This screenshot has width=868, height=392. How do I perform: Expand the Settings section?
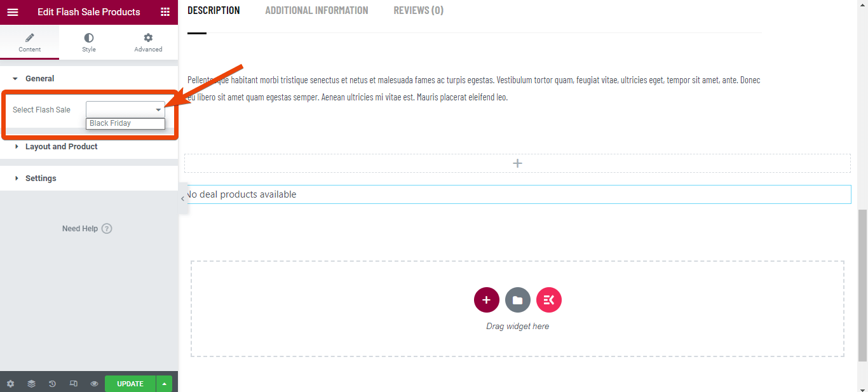click(89, 179)
